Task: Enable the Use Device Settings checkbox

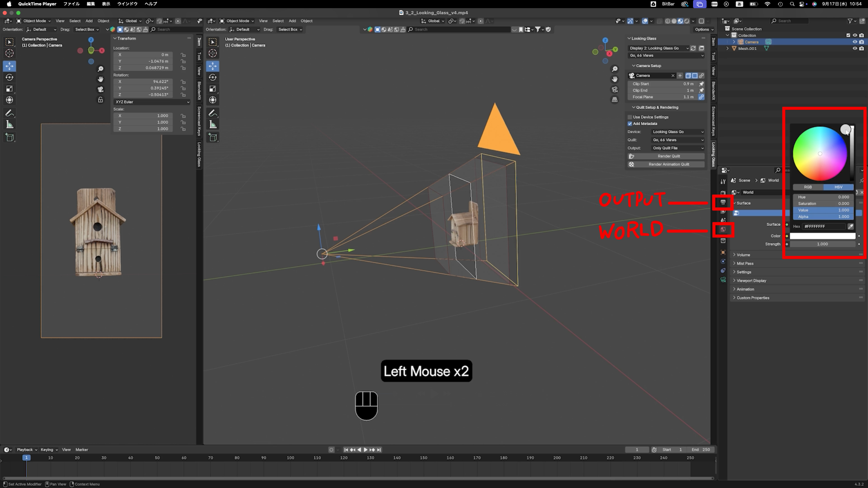Action: 630,117
